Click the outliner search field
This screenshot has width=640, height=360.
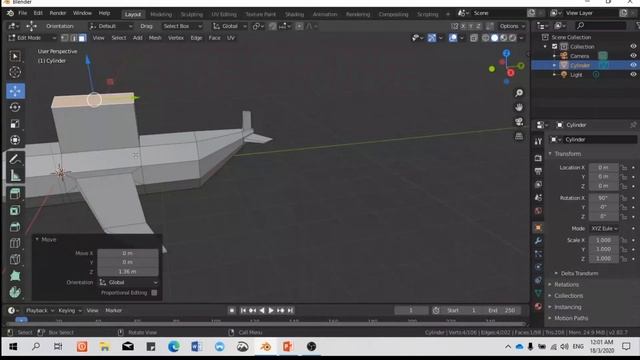pos(600,26)
